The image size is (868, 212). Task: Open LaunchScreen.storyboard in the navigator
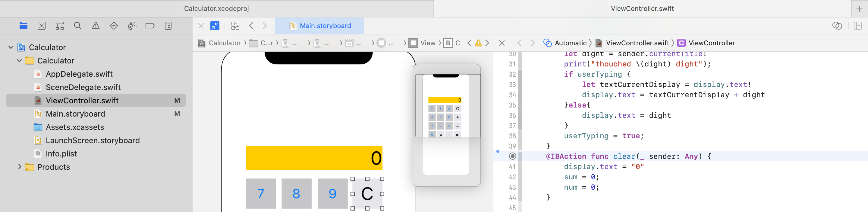pyautogui.click(x=93, y=140)
